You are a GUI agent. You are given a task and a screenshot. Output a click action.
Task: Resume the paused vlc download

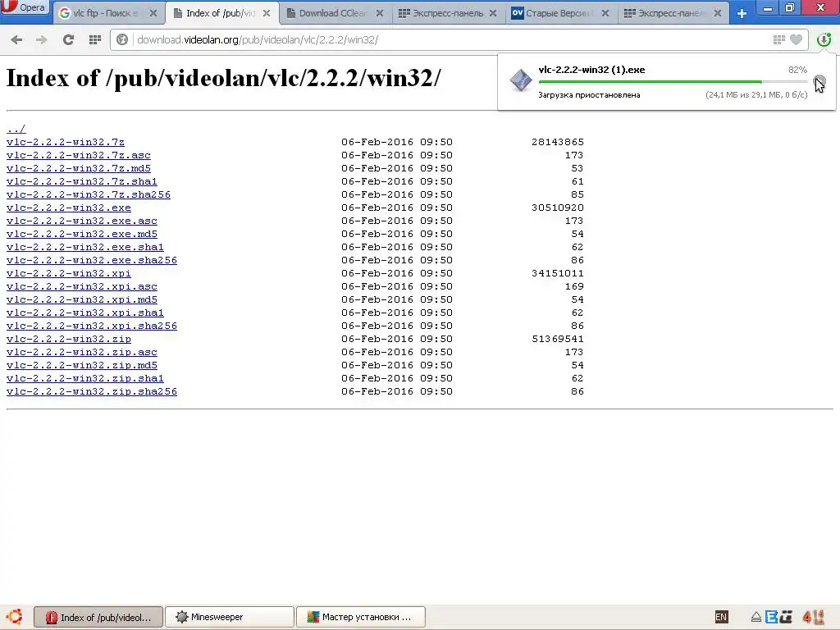pos(819,81)
